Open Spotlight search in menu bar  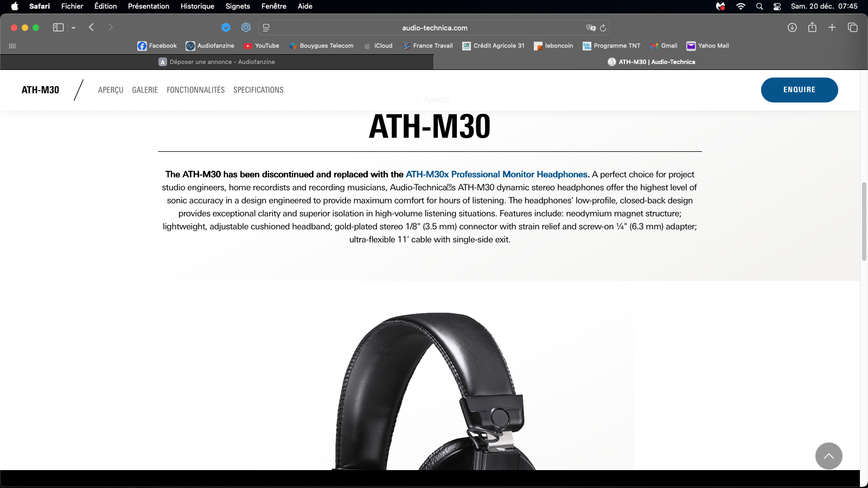pyautogui.click(x=759, y=7)
